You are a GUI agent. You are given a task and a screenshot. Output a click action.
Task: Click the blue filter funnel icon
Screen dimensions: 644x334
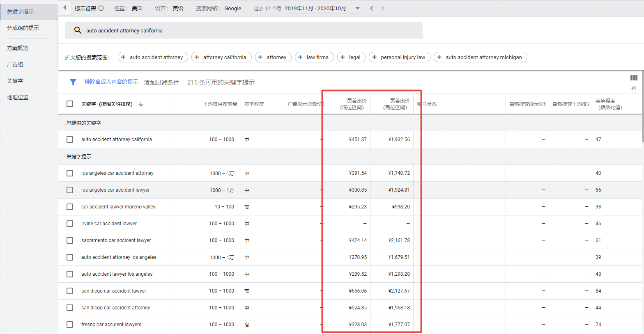[73, 82]
